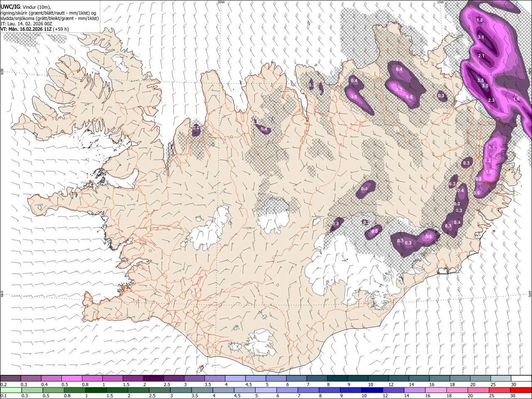This screenshot has height=399, width=532.
Task: Click the 'UWC/IG: Vindur (10m)' title text
Action: click(x=26, y=7)
